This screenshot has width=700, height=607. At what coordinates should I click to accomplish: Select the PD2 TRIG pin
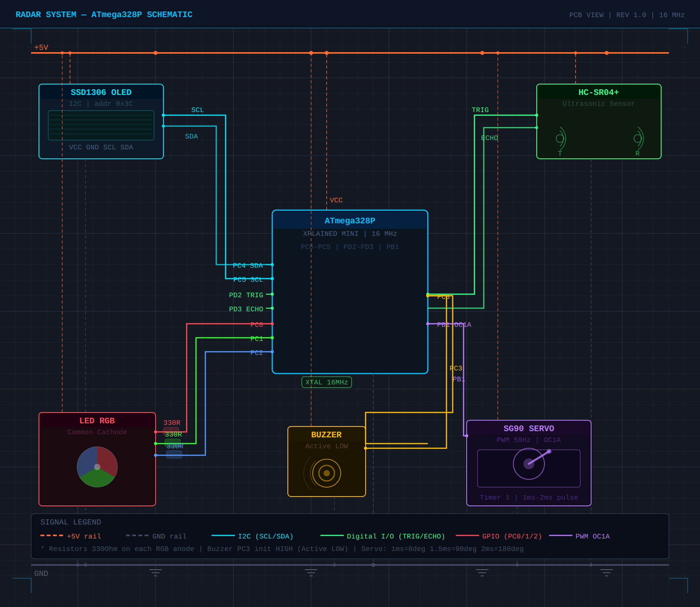point(246,295)
